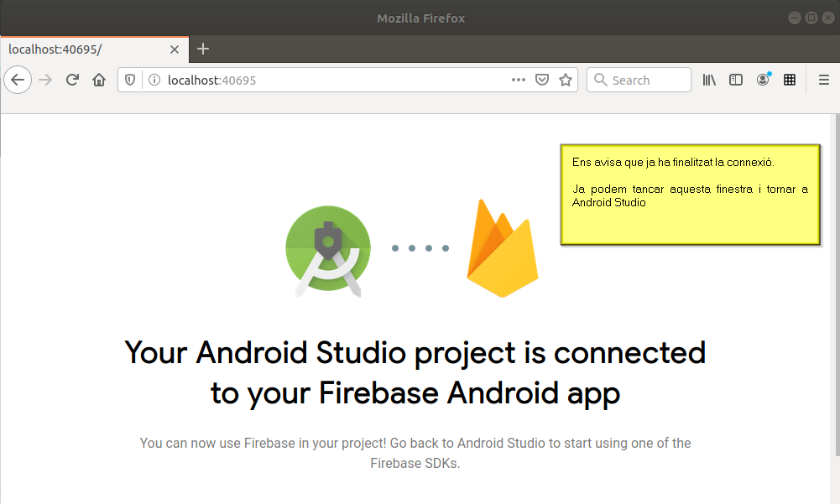Maximize the Mozilla Firefox window
Image resolution: width=840 pixels, height=504 pixels.
click(811, 18)
